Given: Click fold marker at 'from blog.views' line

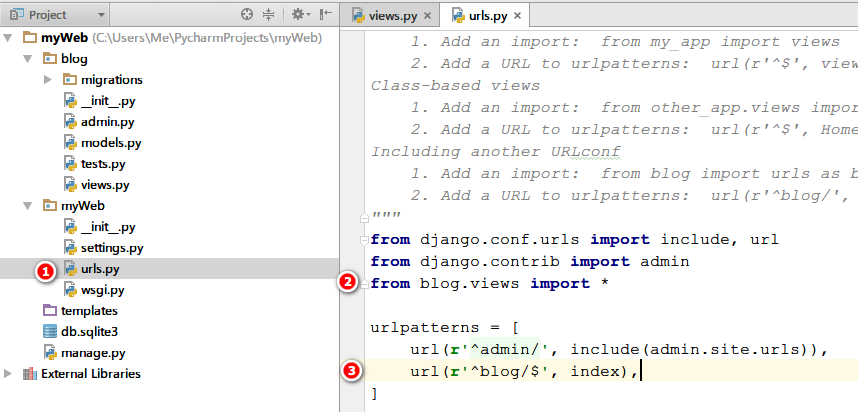Looking at the screenshot, I should pos(364,284).
